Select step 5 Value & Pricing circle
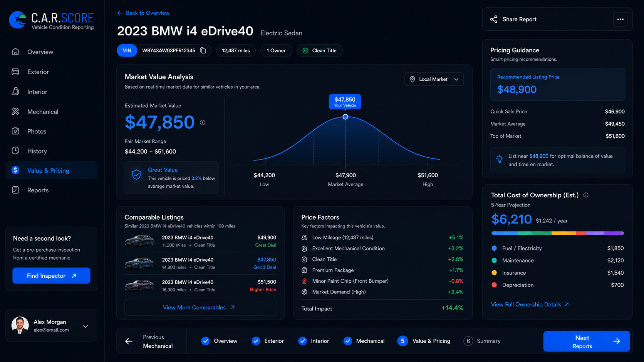The image size is (644, 362). point(402,341)
